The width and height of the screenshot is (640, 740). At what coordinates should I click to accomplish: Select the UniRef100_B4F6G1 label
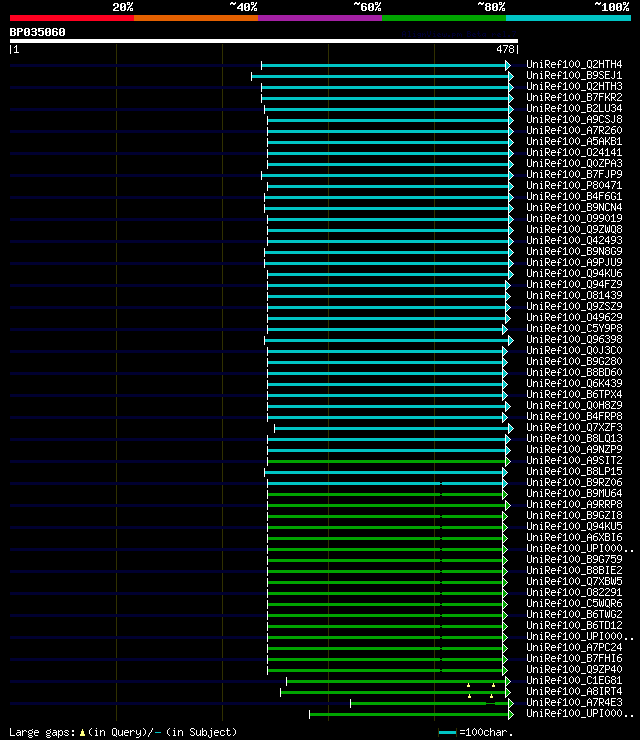coord(574,196)
